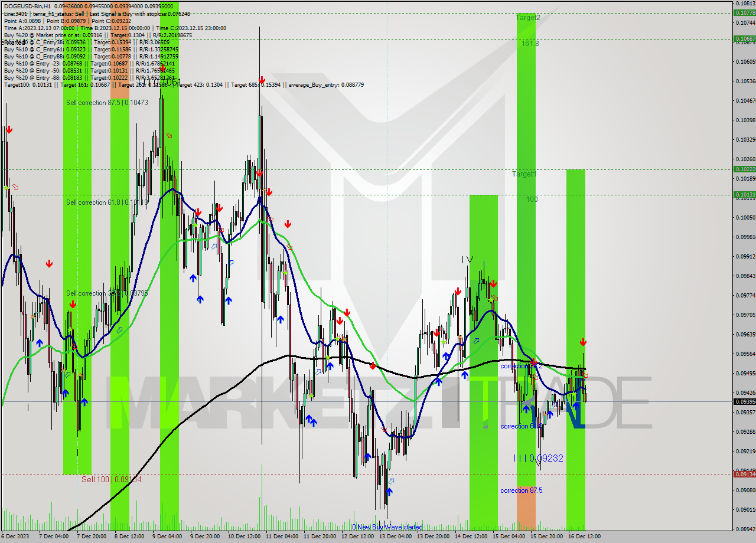Click the 'Sell 100 | 0.09134' label

[111, 479]
